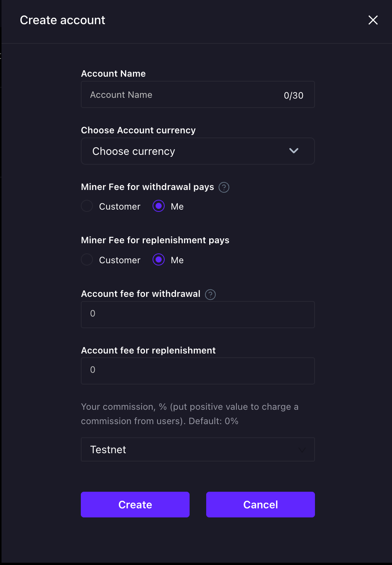Screen dimensions: 392x565
Task: Select Me for withdrawal miner fee
Action: [x=159, y=206]
